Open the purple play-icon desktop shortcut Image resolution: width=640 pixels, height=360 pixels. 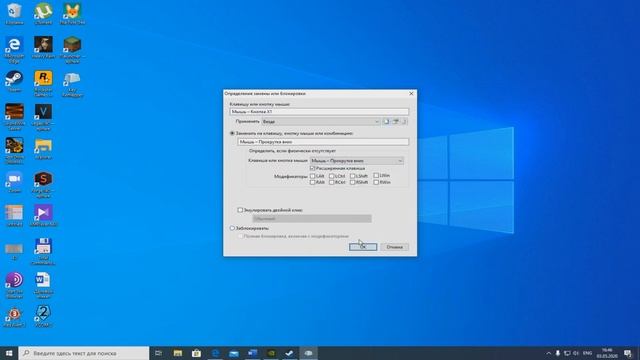click(43, 216)
